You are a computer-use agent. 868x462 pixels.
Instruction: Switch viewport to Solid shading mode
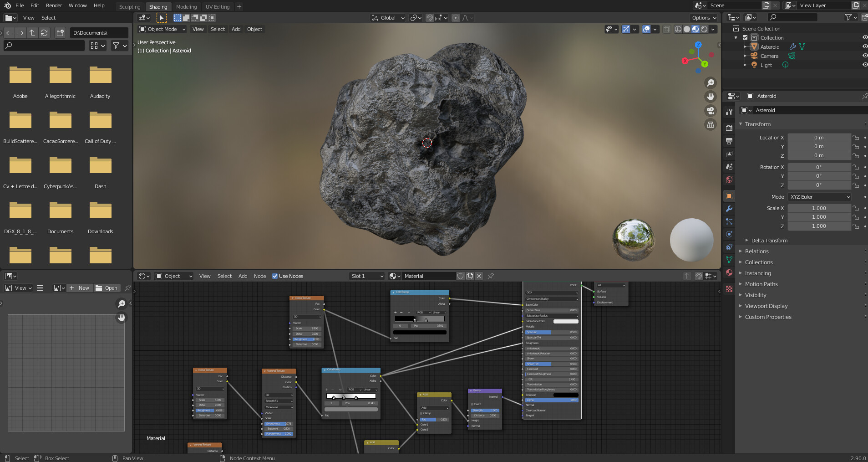pyautogui.click(x=687, y=29)
